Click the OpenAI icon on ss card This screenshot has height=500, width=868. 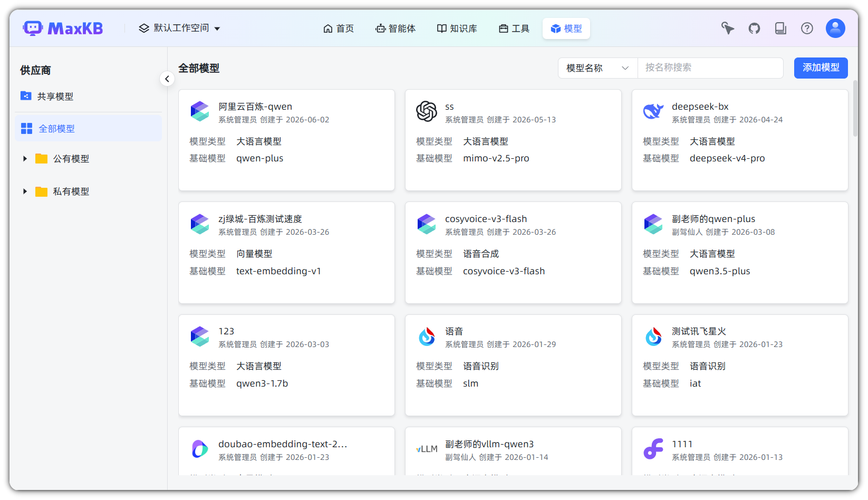tap(426, 111)
